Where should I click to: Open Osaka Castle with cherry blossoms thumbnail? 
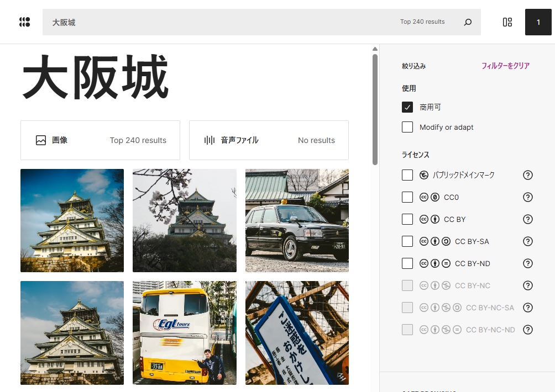[x=185, y=220]
